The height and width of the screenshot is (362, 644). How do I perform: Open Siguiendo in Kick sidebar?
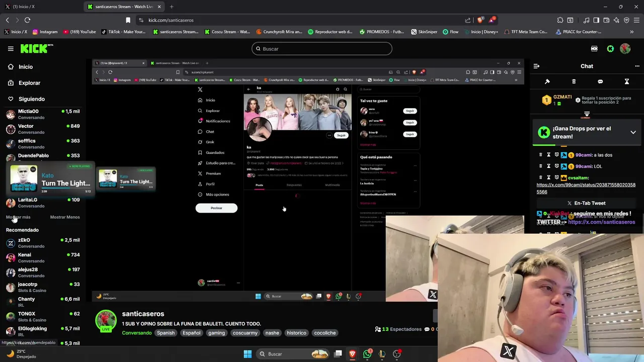(26, 99)
